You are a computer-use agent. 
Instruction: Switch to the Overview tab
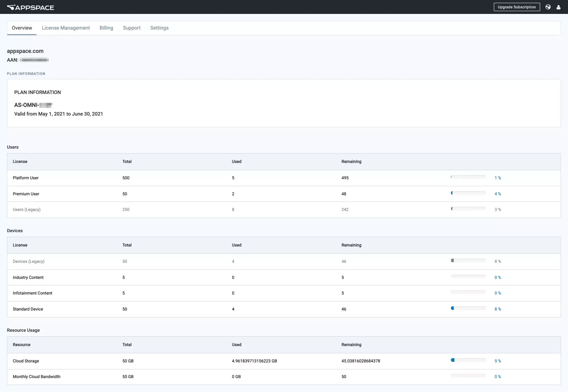pyautogui.click(x=22, y=28)
